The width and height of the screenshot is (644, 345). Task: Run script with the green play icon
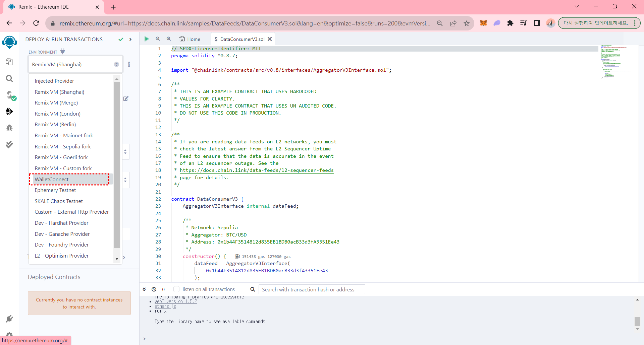click(x=147, y=39)
